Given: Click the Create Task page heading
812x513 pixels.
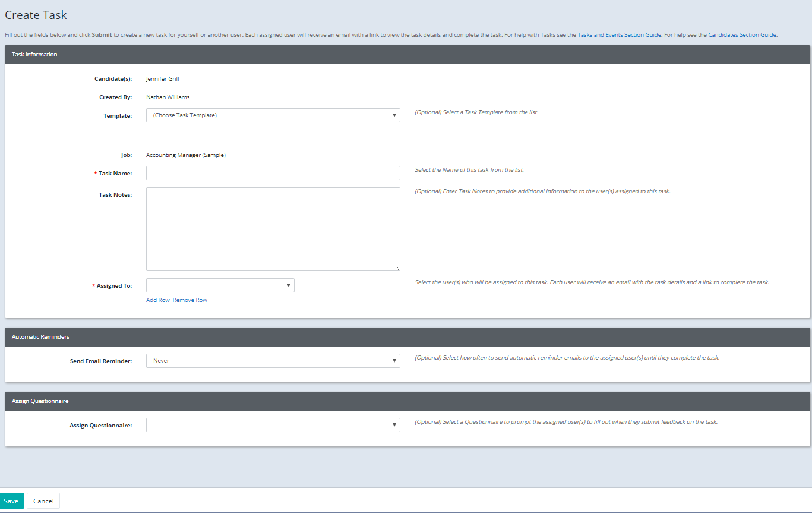Looking at the screenshot, I should [x=36, y=15].
